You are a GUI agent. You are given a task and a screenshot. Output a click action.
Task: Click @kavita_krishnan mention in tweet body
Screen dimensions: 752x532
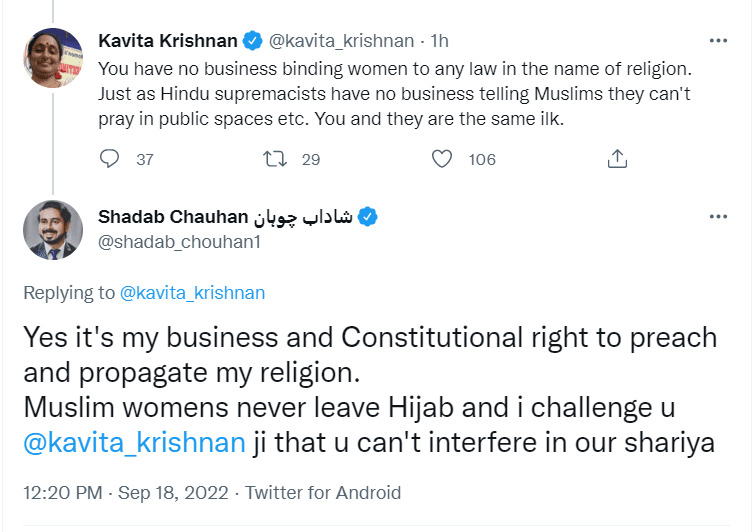[x=133, y=441]
